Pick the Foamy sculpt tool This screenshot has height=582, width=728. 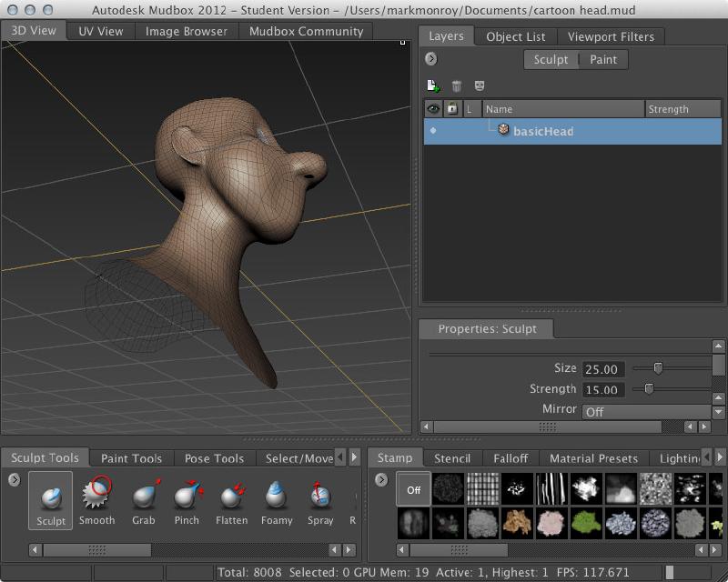[278, 500]
